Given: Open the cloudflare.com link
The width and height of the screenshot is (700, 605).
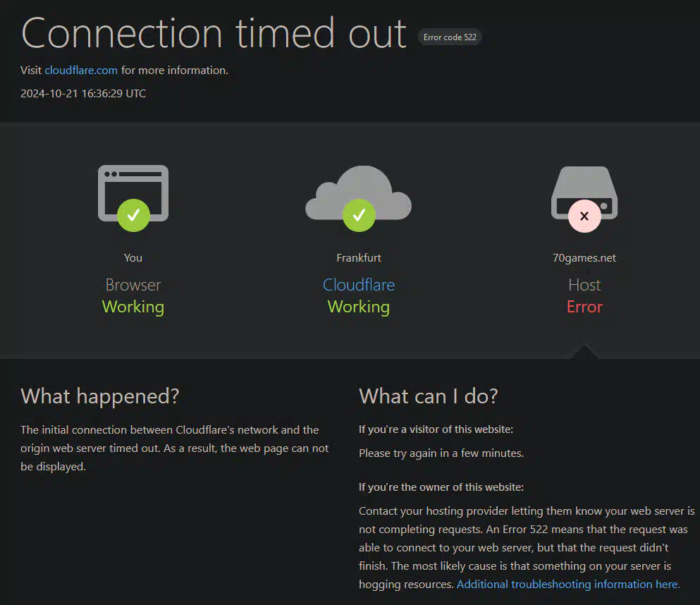Looking at the screenshot, I should pos(81,70).
